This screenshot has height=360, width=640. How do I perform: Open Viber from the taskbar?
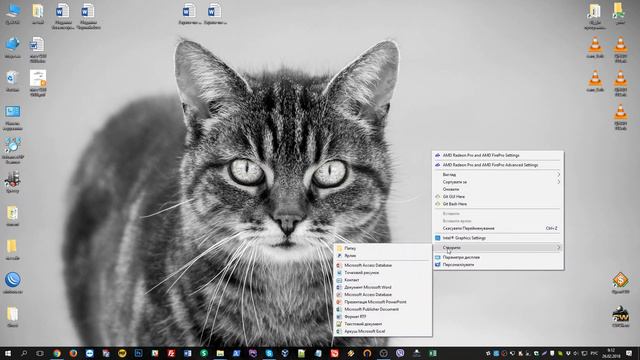point(400,353)
